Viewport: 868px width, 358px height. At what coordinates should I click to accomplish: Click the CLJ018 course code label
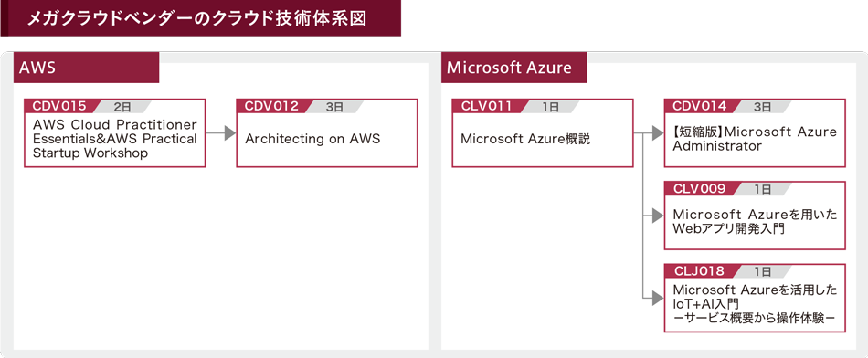(x=700, y=271)
